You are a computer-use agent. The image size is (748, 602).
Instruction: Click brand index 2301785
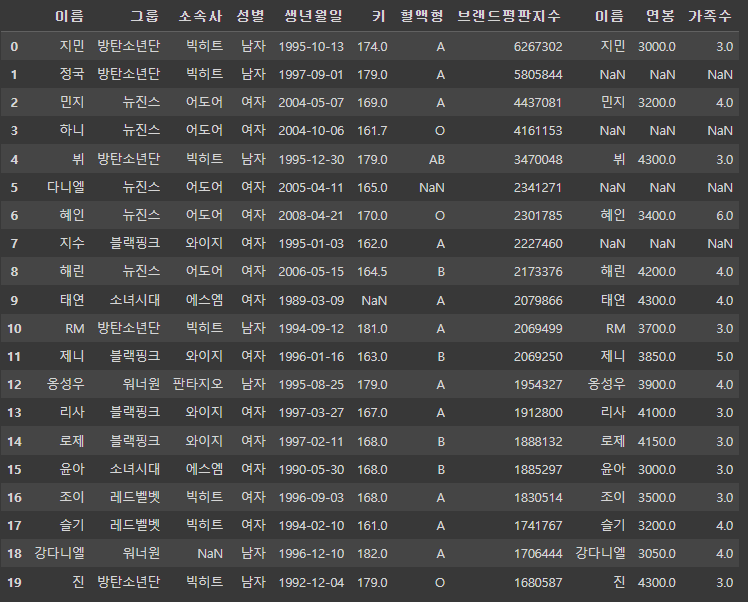tap(538, 216)
